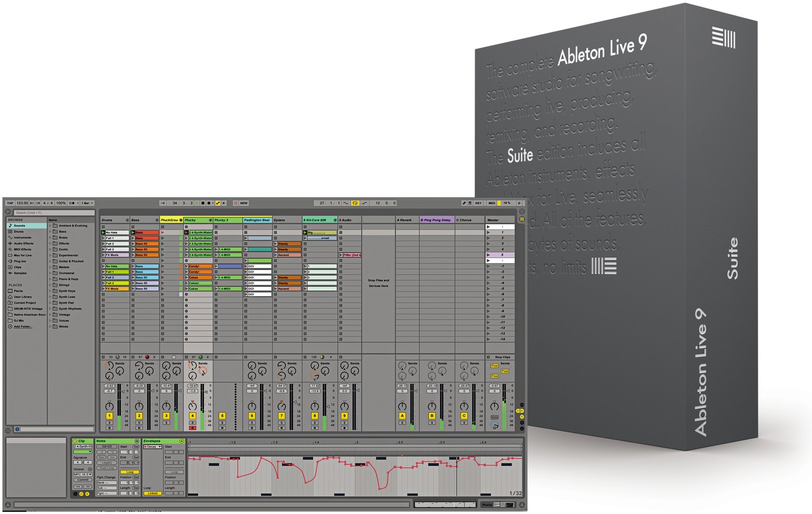Click the Add Folder... link
The width and height of the screenshot is (812, 514).
pos(23,326)
